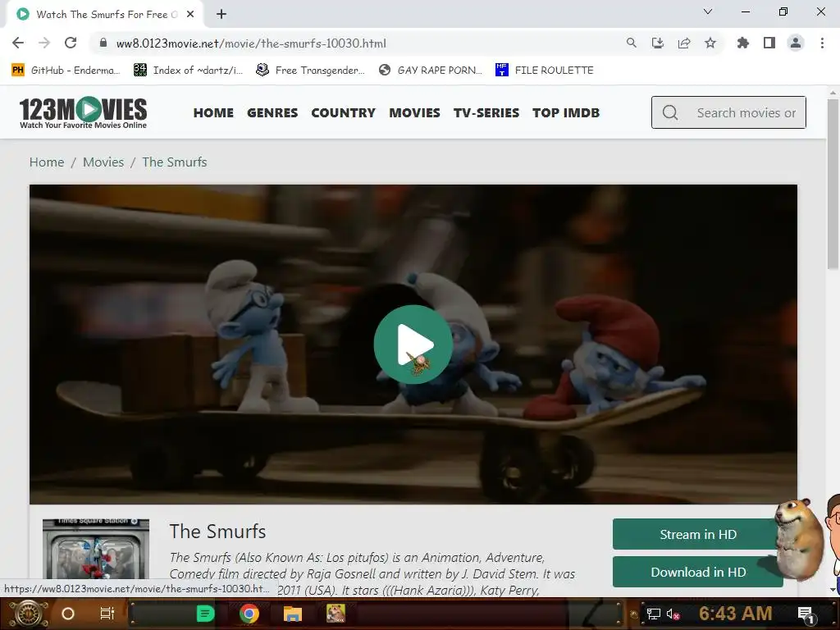Open Chrome from the taskbar
Screen dimensions: 840x630
coord(249,614)
